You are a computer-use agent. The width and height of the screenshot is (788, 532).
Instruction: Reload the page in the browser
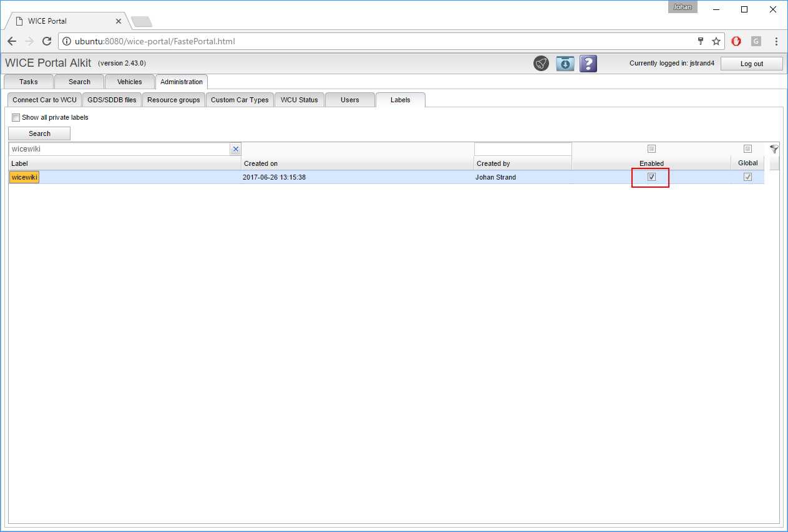[x=47, y=41]
